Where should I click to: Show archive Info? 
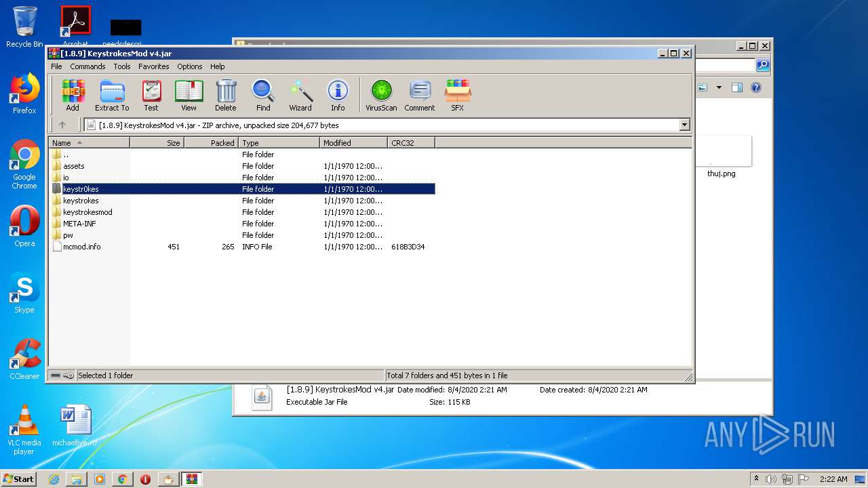pos(338,95)
